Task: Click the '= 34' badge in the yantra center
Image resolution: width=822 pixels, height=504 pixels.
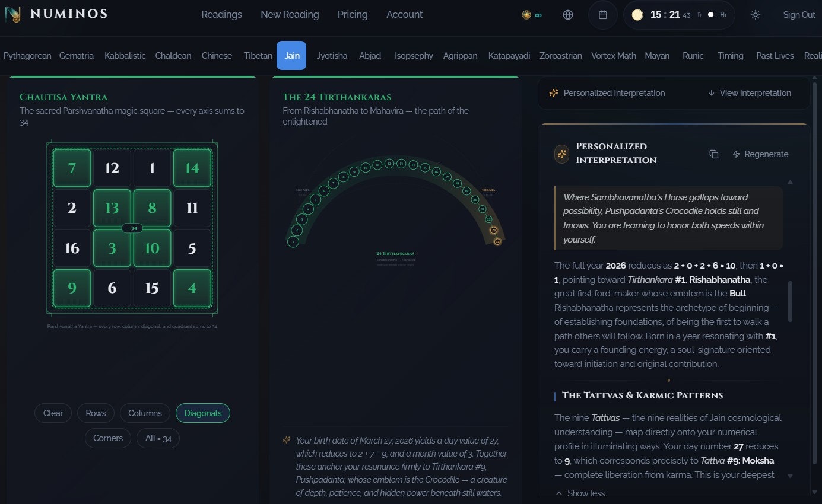Action: point(132,228)
